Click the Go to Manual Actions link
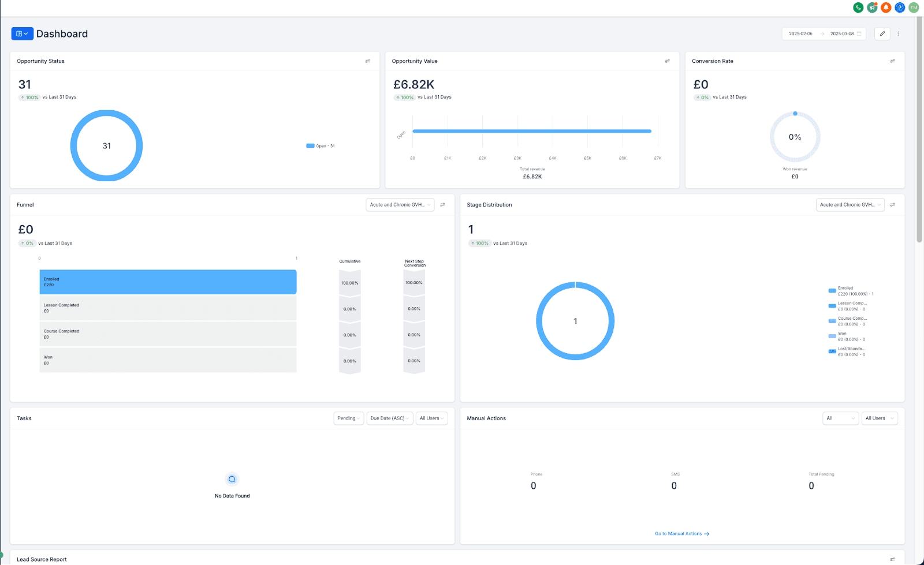Screen dimensions: 924x565 click(682, 534)
